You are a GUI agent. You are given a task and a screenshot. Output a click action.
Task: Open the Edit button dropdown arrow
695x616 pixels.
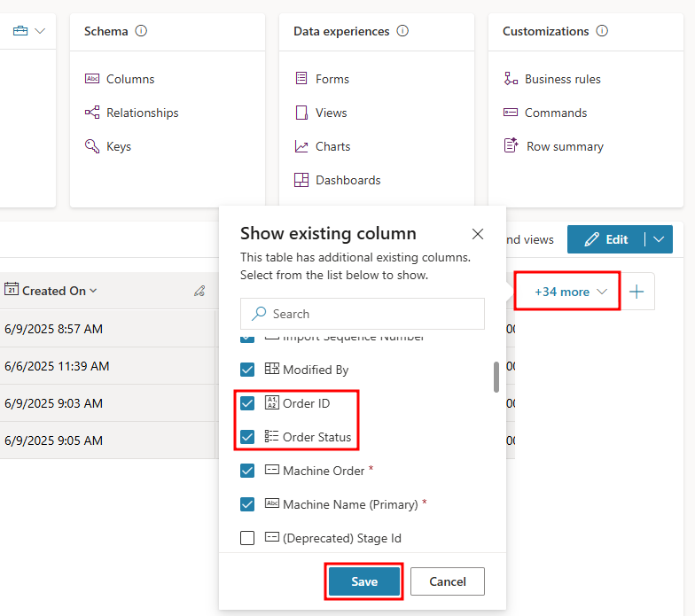(658, 239)
